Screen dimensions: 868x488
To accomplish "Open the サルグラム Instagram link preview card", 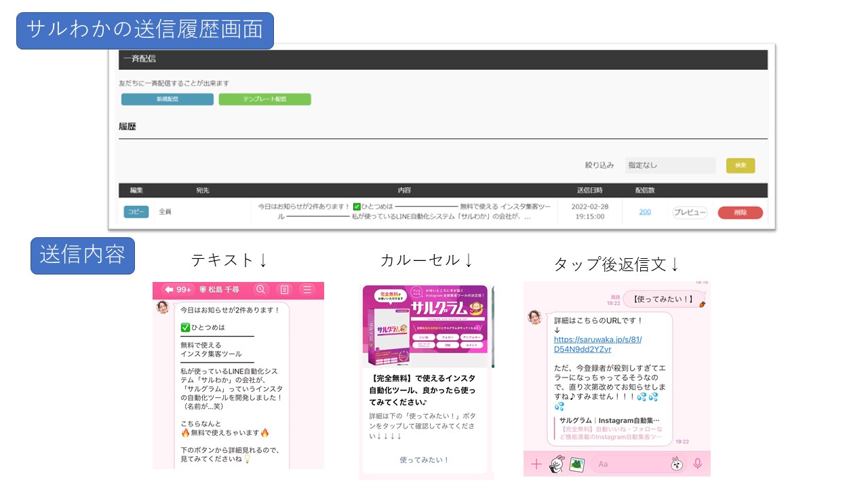I will [610, 428].
